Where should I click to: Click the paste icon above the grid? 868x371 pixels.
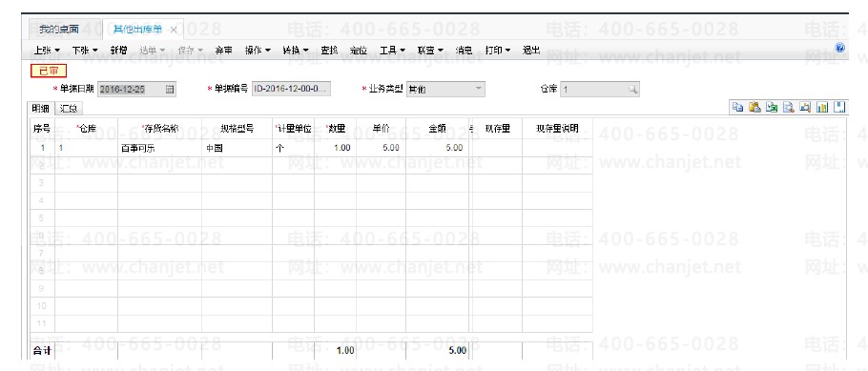tap(754, 107)
